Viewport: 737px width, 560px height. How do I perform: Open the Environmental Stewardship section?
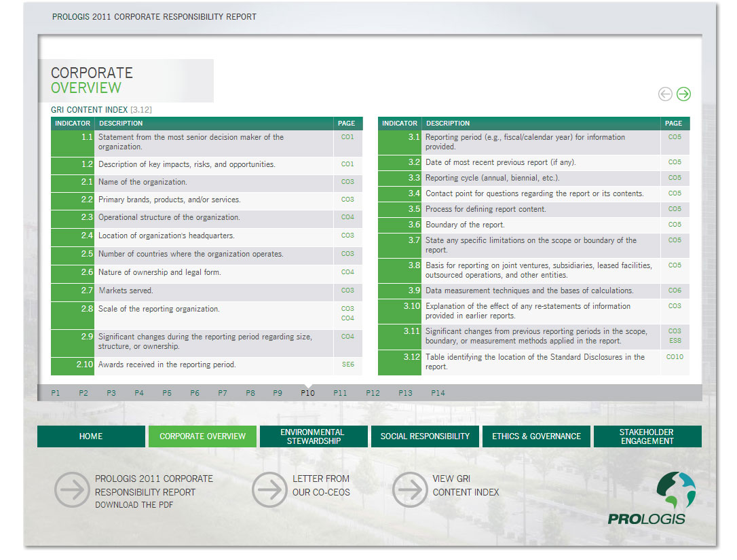(x=313, y=436)
